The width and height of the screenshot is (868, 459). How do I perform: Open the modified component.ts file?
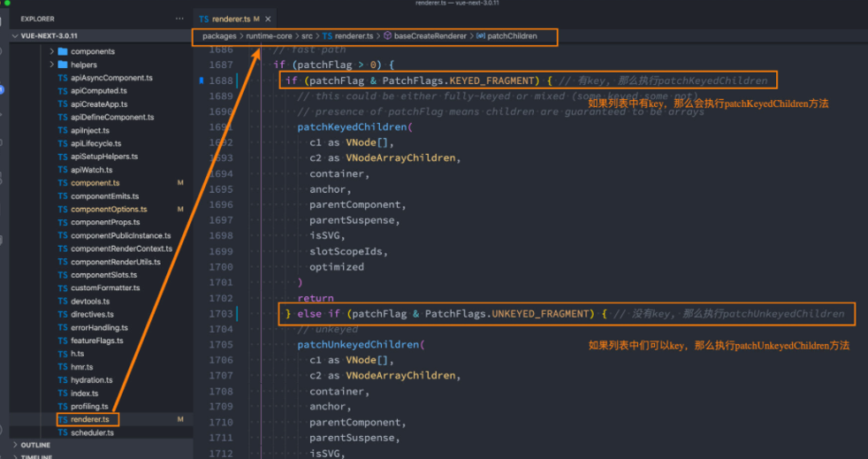95,183
